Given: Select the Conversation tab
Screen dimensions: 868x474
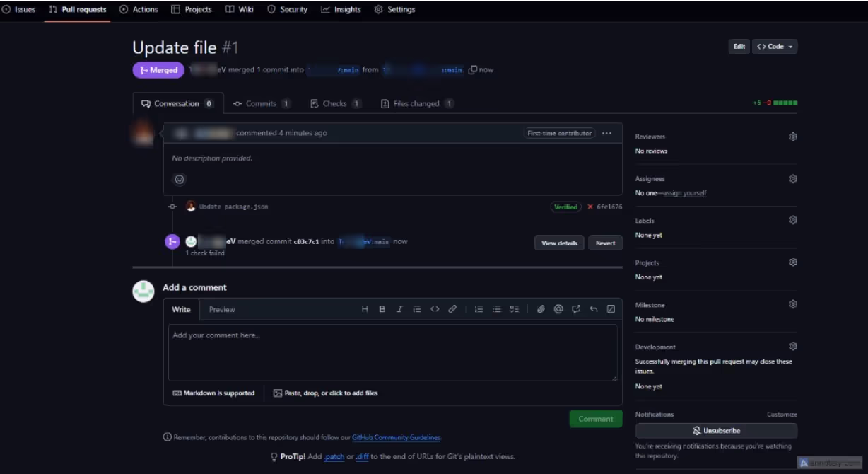Looking at the screenshot, I should pos(178,103).
